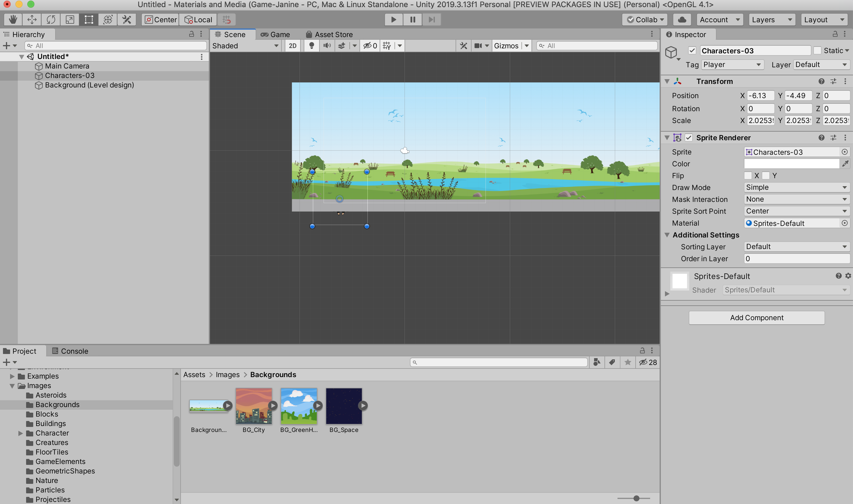Screen dimensions: 853x504
Task: Click the Play button
Action: pyautogui.click(x=393, y=19)
